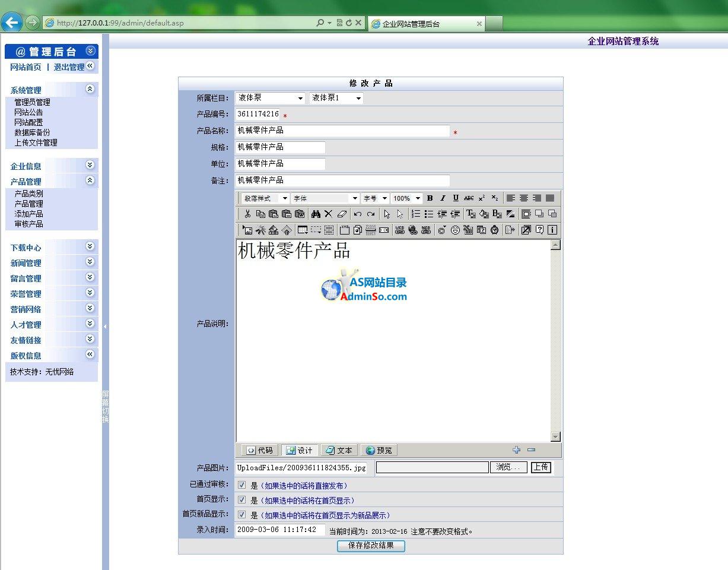The height and width of the screenshot is (570, 728).
Task: Align text left in editor
Action: 510,198
